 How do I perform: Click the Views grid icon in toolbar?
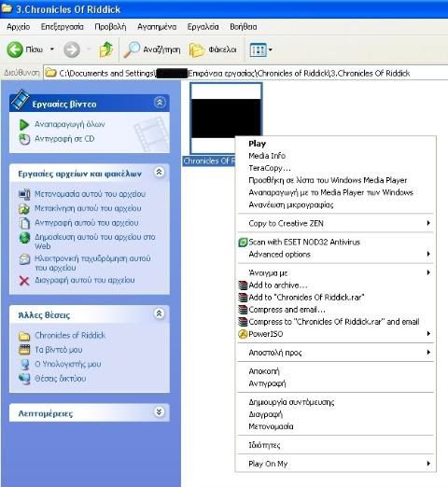[x=258, y=49]
